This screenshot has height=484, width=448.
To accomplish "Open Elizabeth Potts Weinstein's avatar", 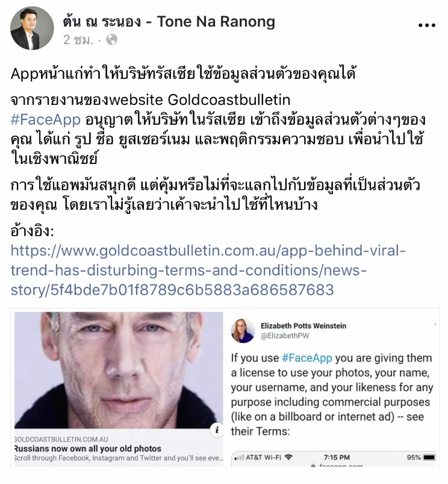I will pyautogui.click(x=243, y=331).
